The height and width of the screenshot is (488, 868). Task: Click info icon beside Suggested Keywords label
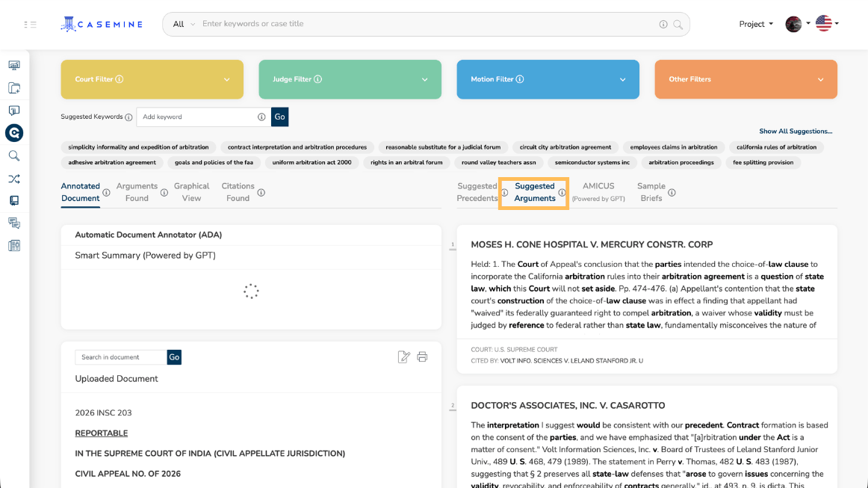[x=128, y=117]
